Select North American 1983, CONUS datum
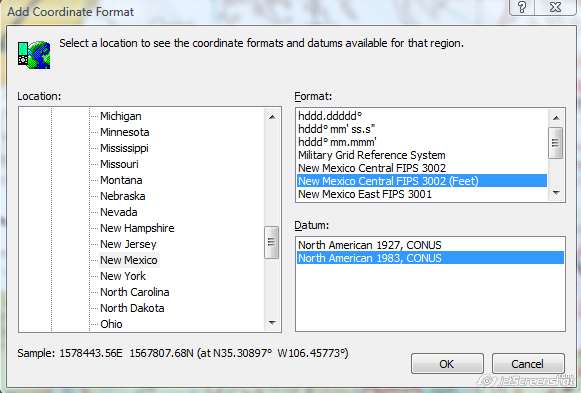 pos(430,258)
